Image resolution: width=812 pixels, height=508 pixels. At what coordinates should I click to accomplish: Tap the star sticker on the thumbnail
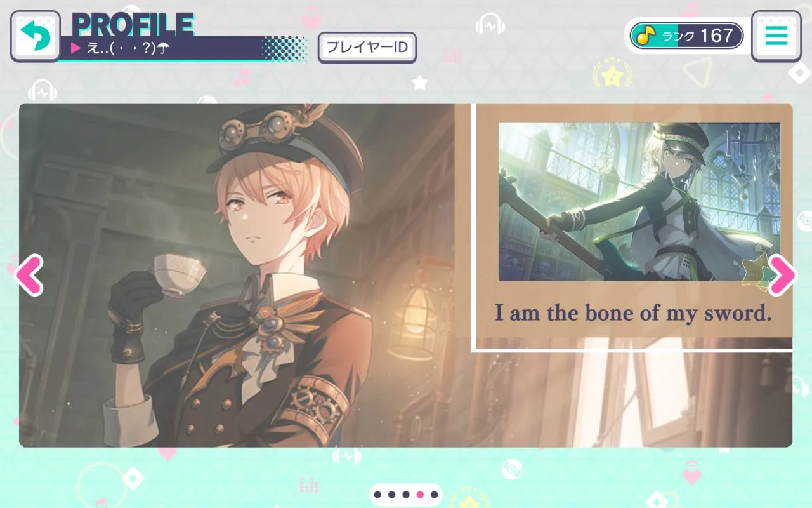tap(756, 271)
